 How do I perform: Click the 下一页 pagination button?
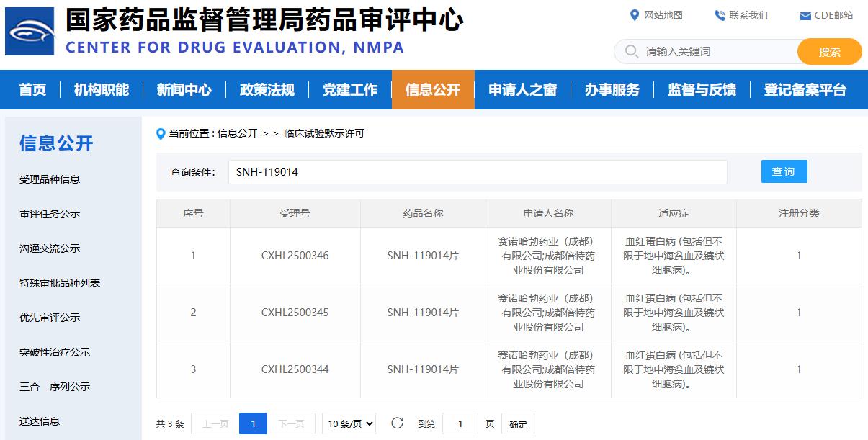pyautogui.click(x=291, y=423)
